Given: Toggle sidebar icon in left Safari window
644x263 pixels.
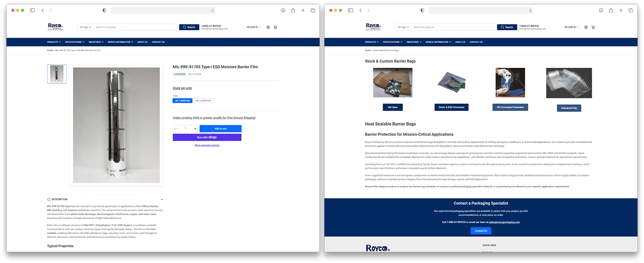Looking at the screenshot, I should [x=33, y=10].
